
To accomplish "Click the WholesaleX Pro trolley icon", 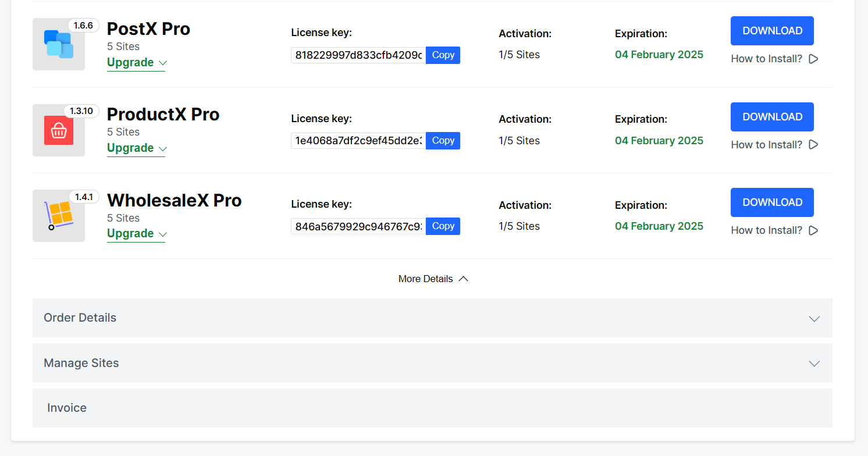I will tap(58, 216).
